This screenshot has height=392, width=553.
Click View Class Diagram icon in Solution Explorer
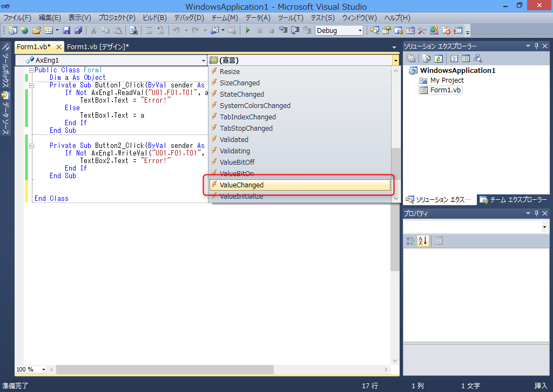click(478, 58)
